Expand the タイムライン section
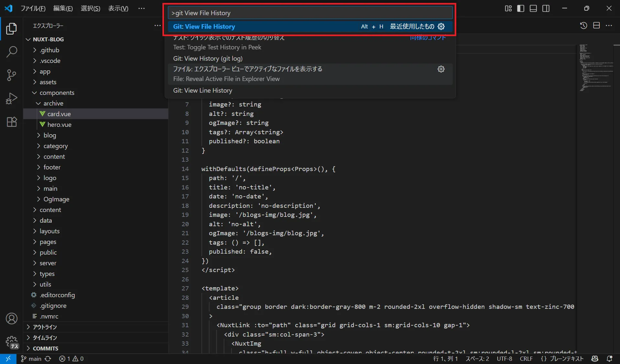The height and width of the screenshot is (364, 620). coord(96,338)
